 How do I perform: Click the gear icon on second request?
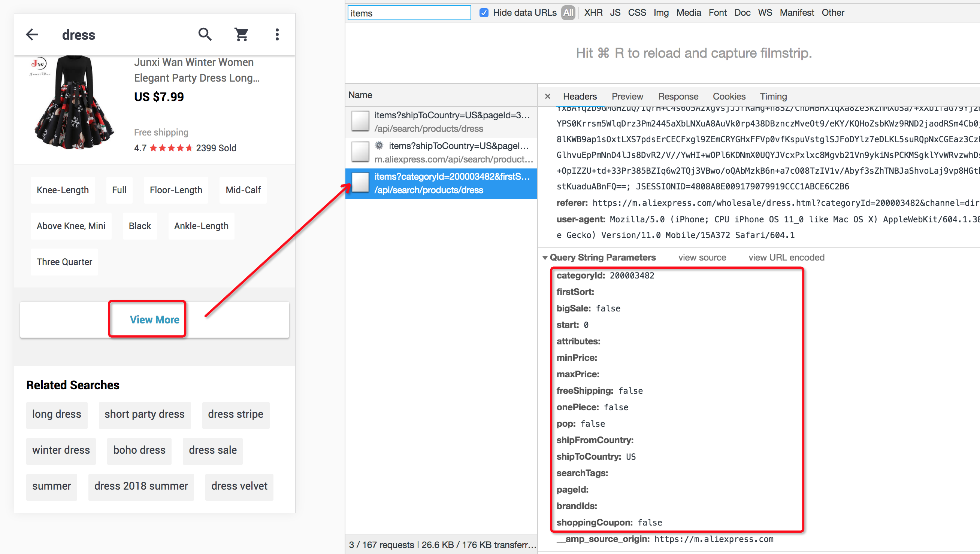point(379,145)
